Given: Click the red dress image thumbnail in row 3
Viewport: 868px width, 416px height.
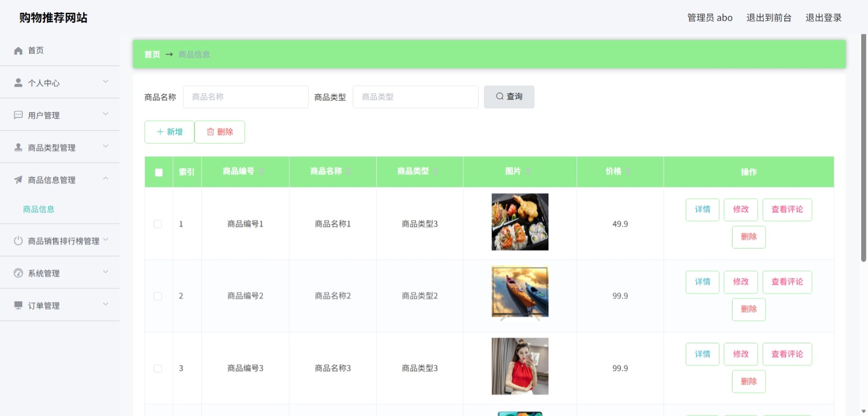Looking at the screenshot, I should 520,366.
